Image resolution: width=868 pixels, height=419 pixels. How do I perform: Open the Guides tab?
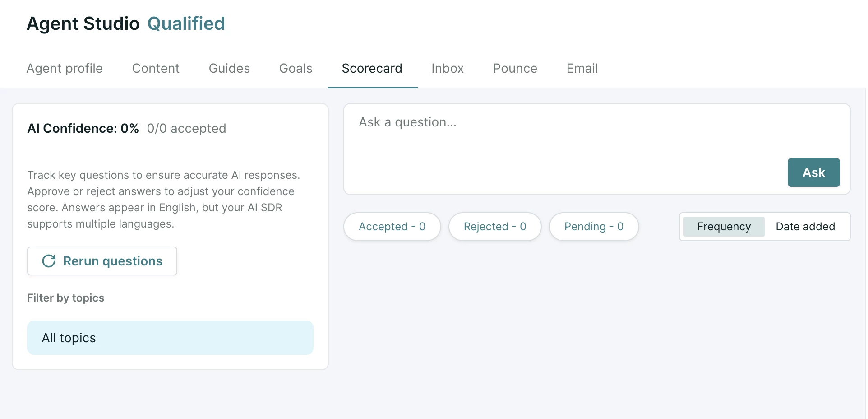click(229, 68)
